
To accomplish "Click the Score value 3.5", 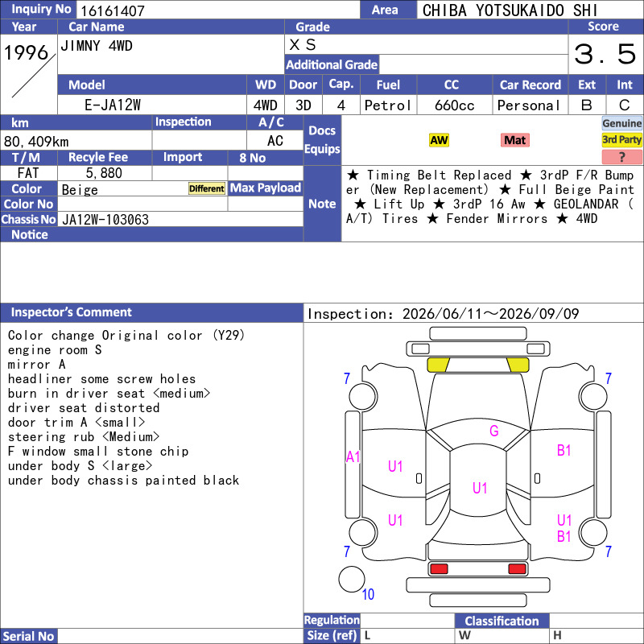I will pos(605,54).
